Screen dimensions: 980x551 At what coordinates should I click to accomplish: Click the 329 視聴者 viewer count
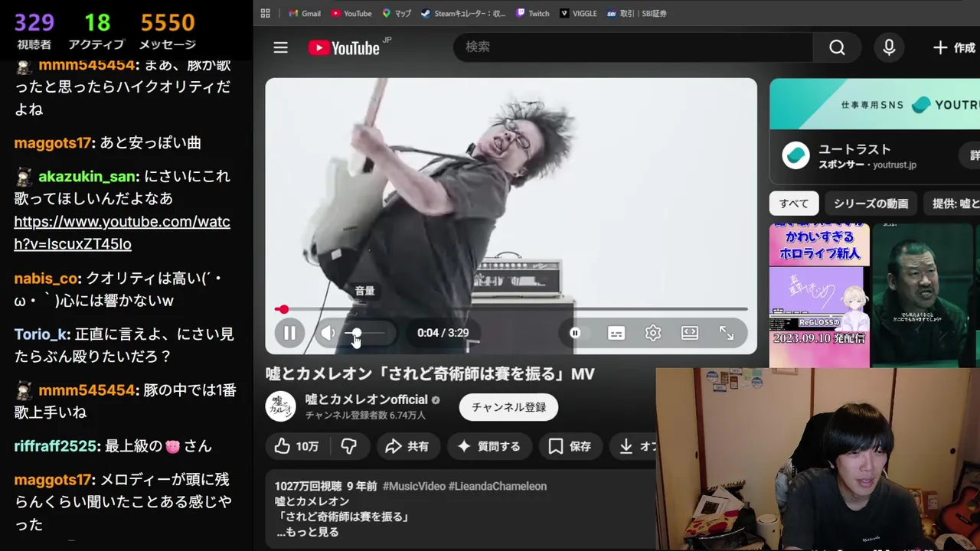(x=34, y=31)
